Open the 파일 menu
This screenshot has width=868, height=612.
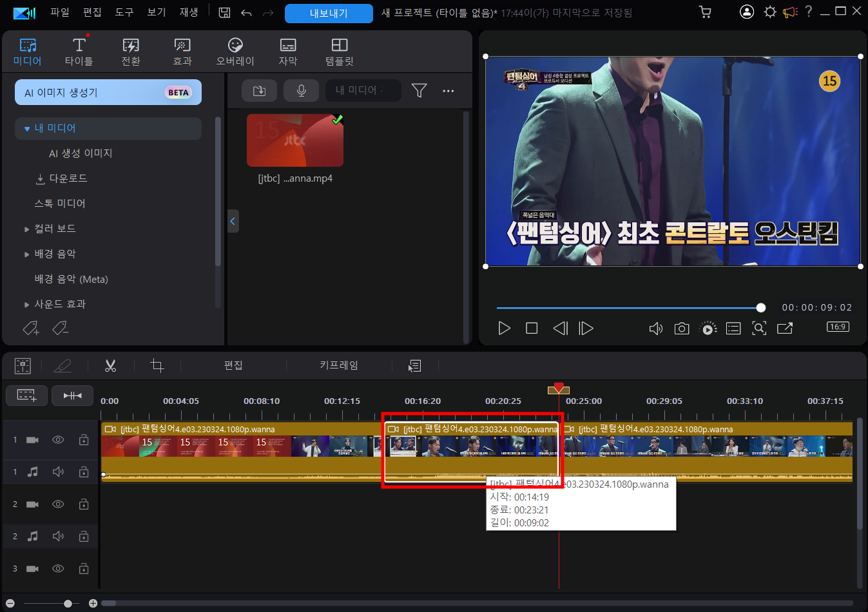click(59, 12)
